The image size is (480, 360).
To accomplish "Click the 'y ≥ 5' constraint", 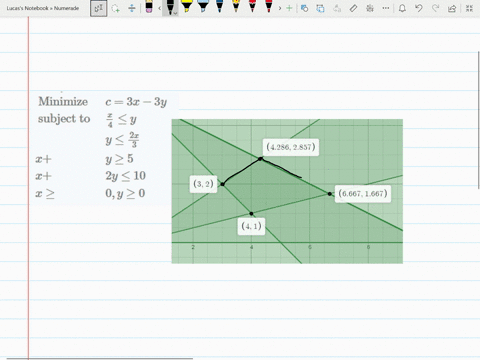I will click(x=119, y=159).
